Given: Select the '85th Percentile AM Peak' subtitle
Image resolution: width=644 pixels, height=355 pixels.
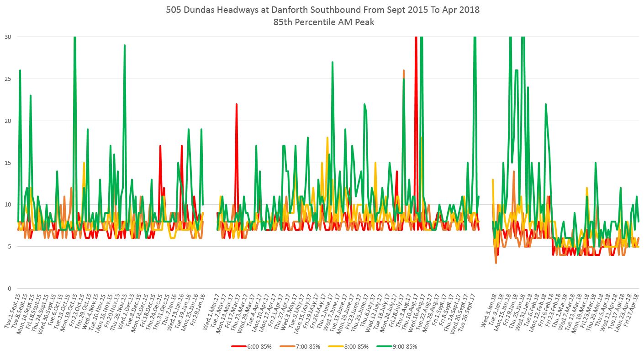Looking at the screenshot, I should [x=322, y=21].
